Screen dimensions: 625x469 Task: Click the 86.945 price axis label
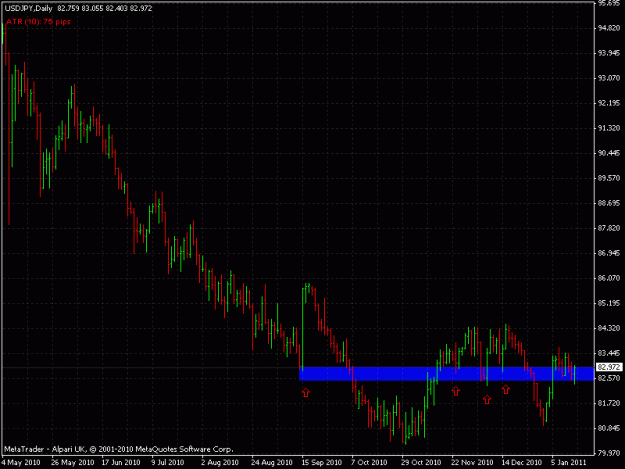point(609,253)
